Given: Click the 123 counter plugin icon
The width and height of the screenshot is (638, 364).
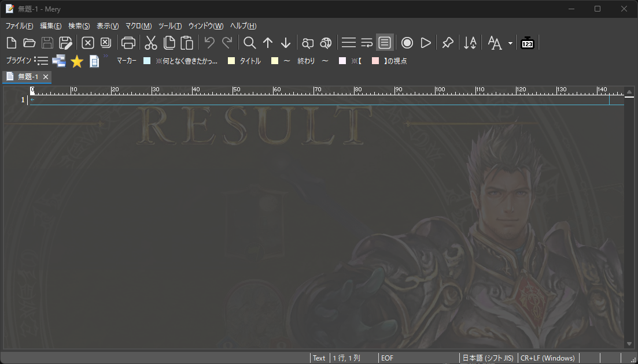Looking at the screenshot, I should pyautogui.click(x=528, y=43).
